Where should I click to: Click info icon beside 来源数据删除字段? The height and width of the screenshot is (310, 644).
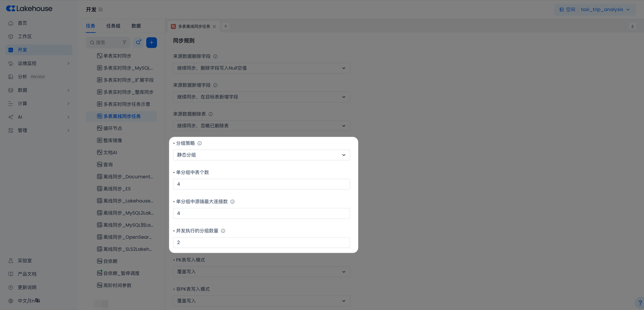pyautogui.click(x=215, y=57)
